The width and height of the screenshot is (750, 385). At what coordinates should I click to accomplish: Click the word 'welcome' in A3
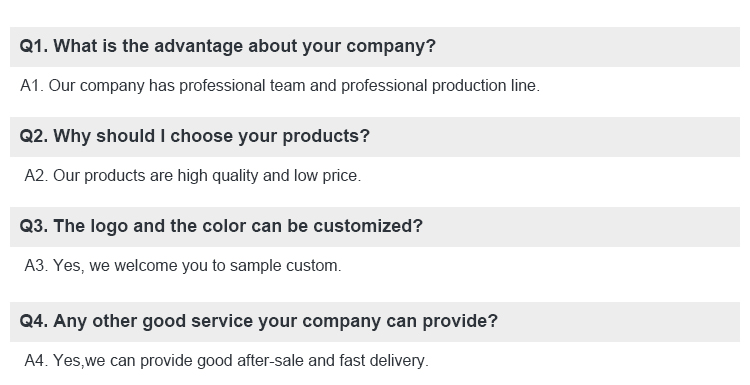tap(146, 265)
